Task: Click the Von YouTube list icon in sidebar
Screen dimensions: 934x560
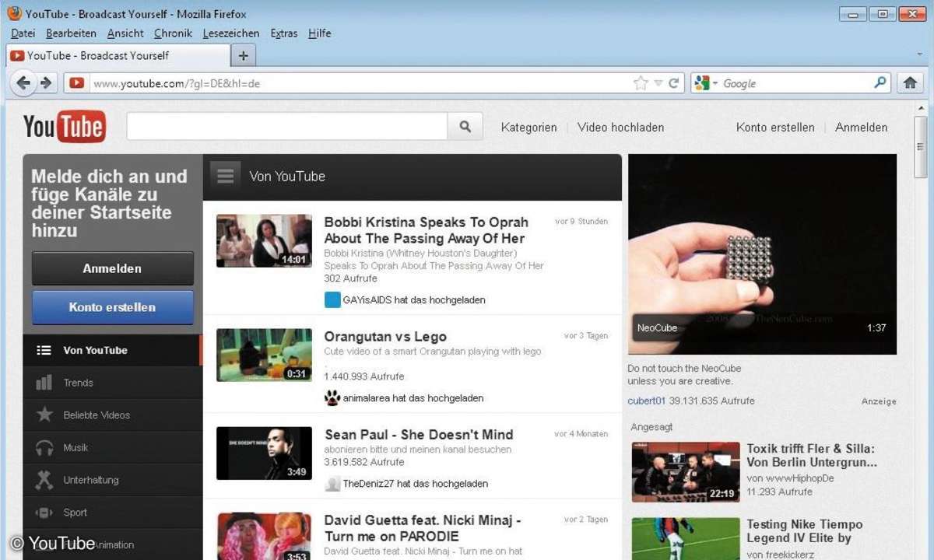Action: [x=44, y=350]
